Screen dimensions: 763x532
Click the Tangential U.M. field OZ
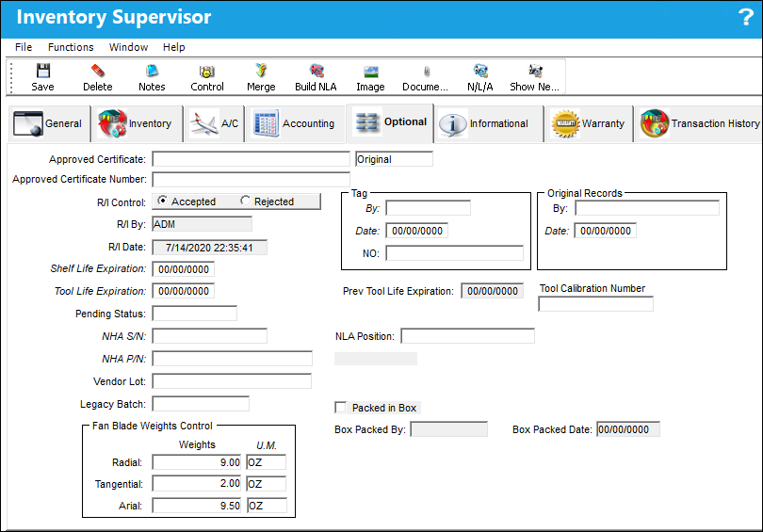pyautogui.click(x=267, y=484)
